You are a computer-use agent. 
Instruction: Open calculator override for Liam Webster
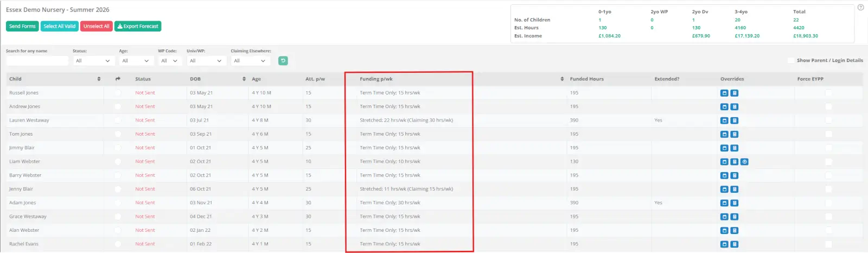[x=734, y=162]
